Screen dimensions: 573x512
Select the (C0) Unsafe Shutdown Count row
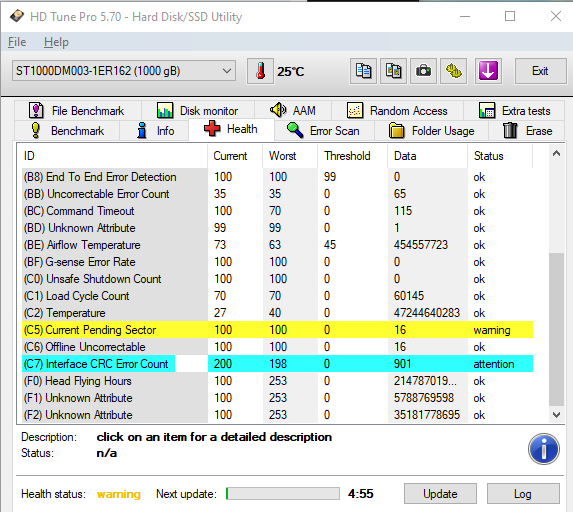[x=277, y=279]
